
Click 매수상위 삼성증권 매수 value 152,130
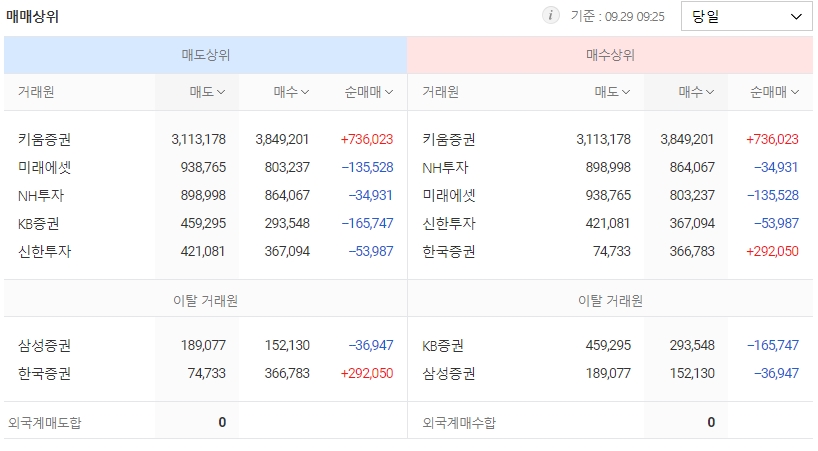[x=692, y=373]
